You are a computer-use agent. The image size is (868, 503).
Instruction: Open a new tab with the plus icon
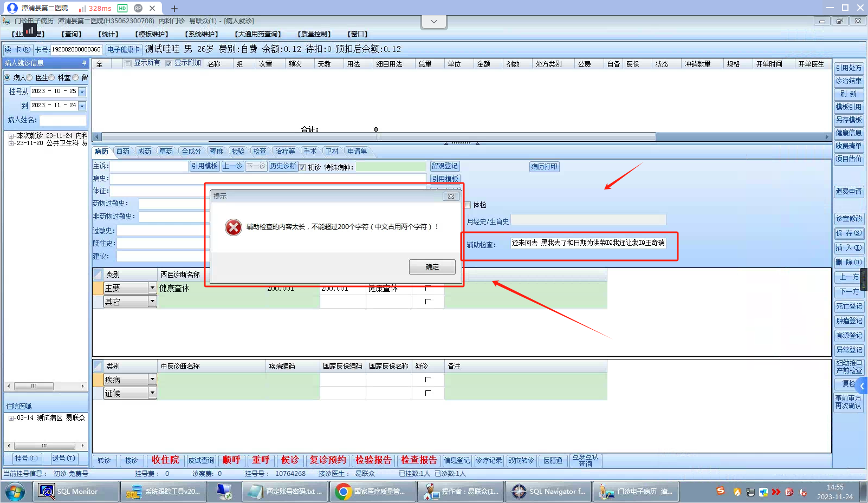[174, 9]
